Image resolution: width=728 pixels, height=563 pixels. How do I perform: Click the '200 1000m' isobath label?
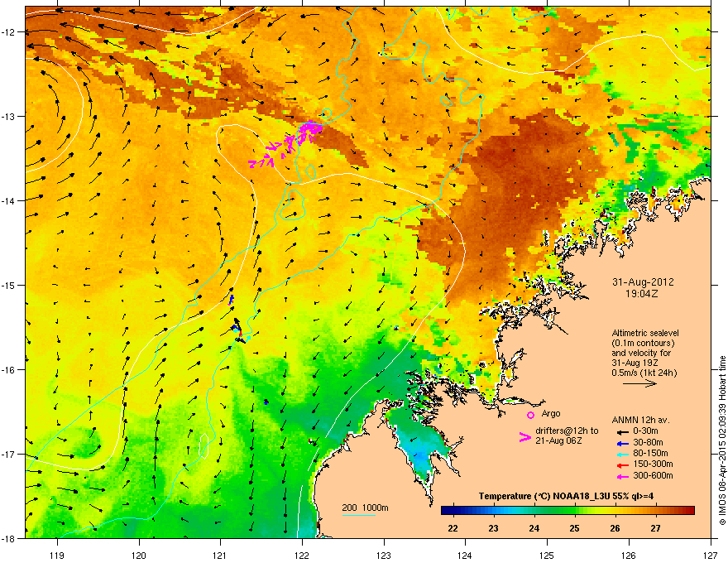(365, 508)
